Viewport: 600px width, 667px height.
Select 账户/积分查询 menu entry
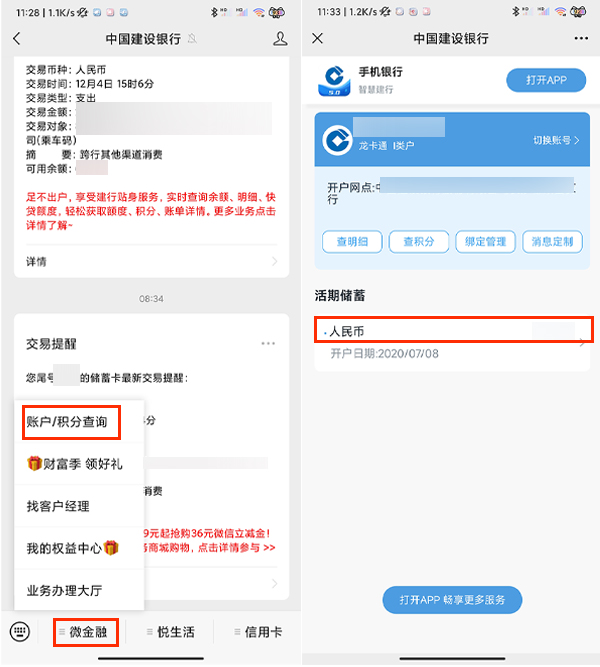coord(71,422)
